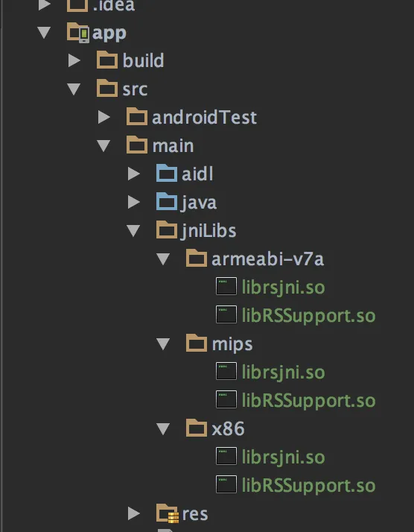Click the build folder icon
Viewport: 414px width, 532px height.
click(107, 60)
